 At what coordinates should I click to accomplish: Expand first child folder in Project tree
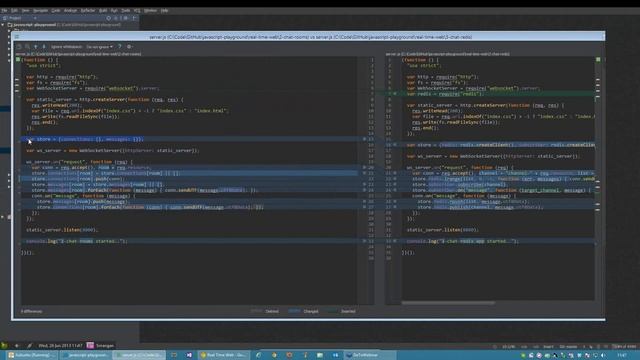click(9, 31)
